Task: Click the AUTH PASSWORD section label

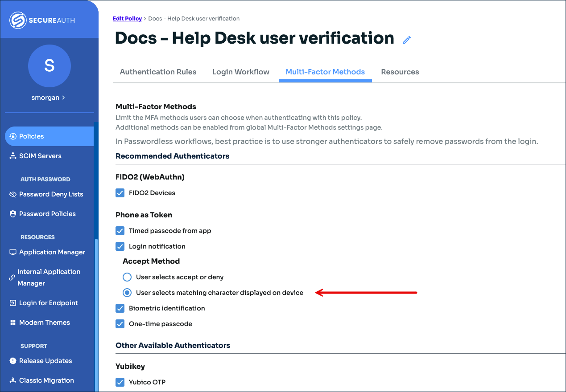Action: click(45, 179)
